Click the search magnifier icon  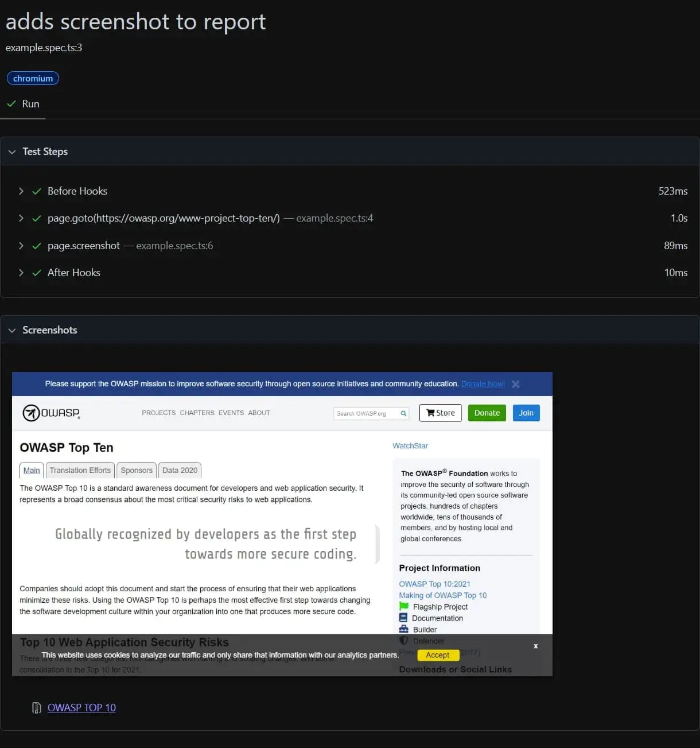[403, 413]
